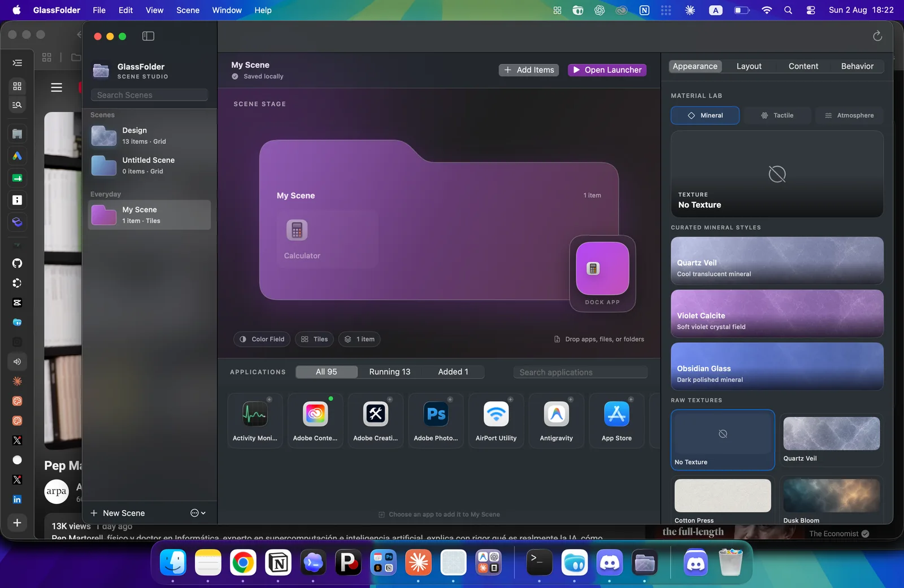
Task: Add App Store app tile
Action: coord(616,421)
